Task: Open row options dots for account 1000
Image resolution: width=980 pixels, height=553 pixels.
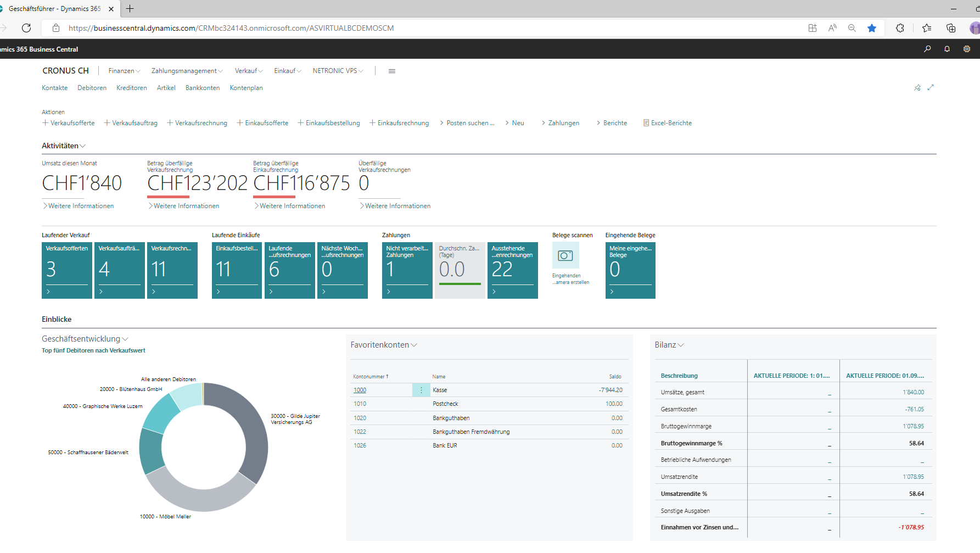Action: [x=421, y=390]
